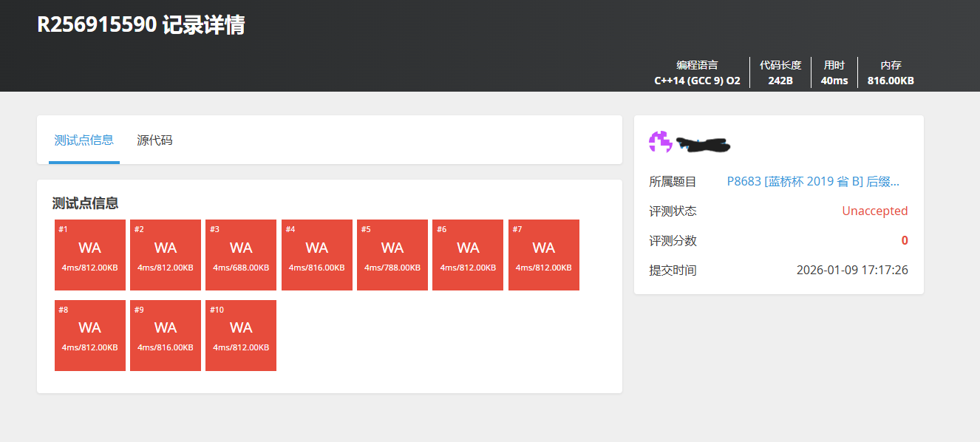
Task: Select test case #4 WA tile
Action: click(x=317, y=255)
